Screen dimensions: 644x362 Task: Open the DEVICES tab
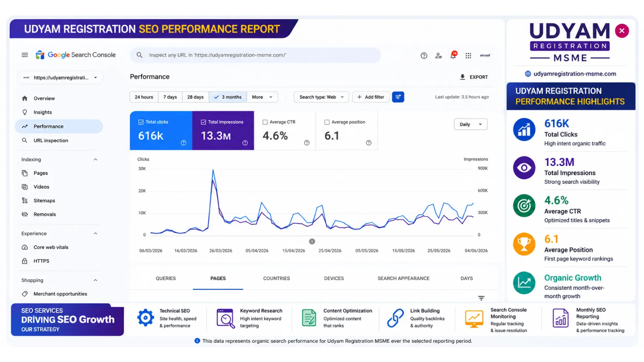[334, 278]
